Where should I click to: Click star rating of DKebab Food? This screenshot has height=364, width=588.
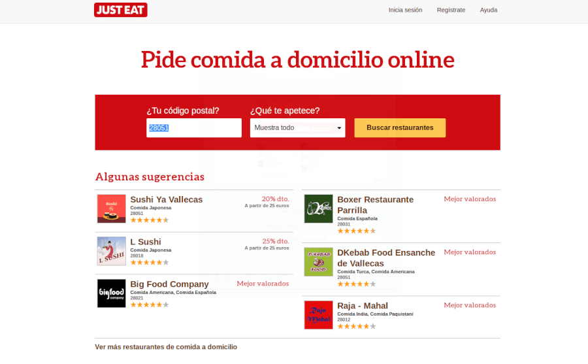pyautogui.click(x=357, y=284)
